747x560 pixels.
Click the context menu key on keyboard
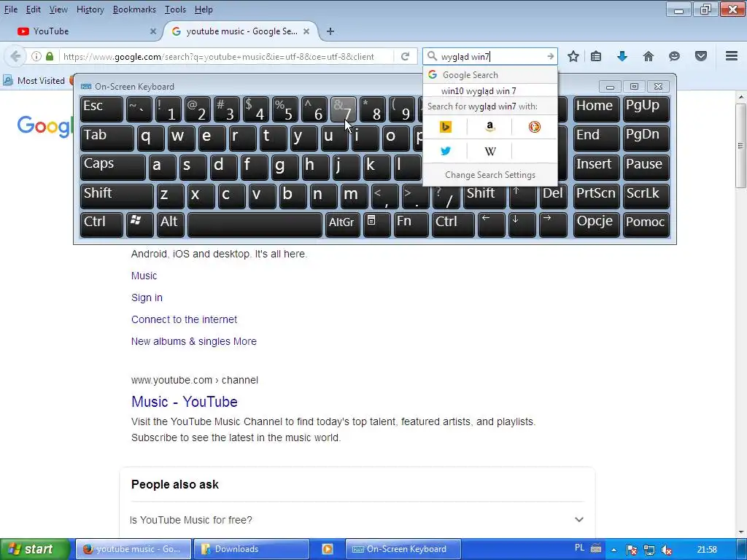(376, 225)
